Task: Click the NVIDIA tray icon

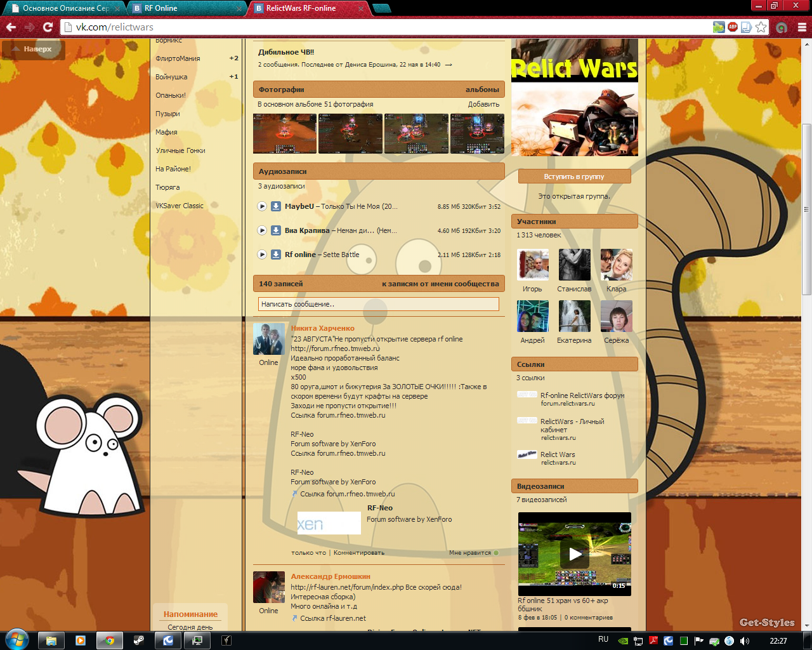Action: pyautogui.click(x=624, y=641)
